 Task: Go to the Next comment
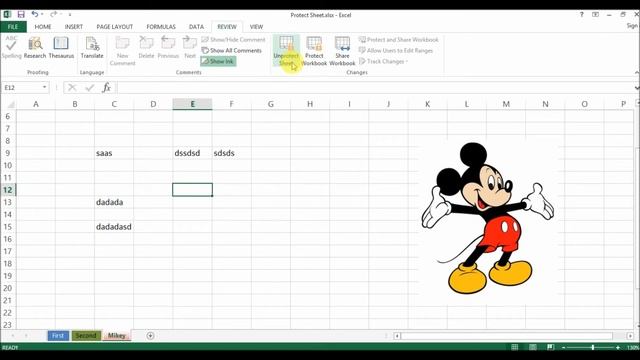pyautogui.click(x=190, y=47)
